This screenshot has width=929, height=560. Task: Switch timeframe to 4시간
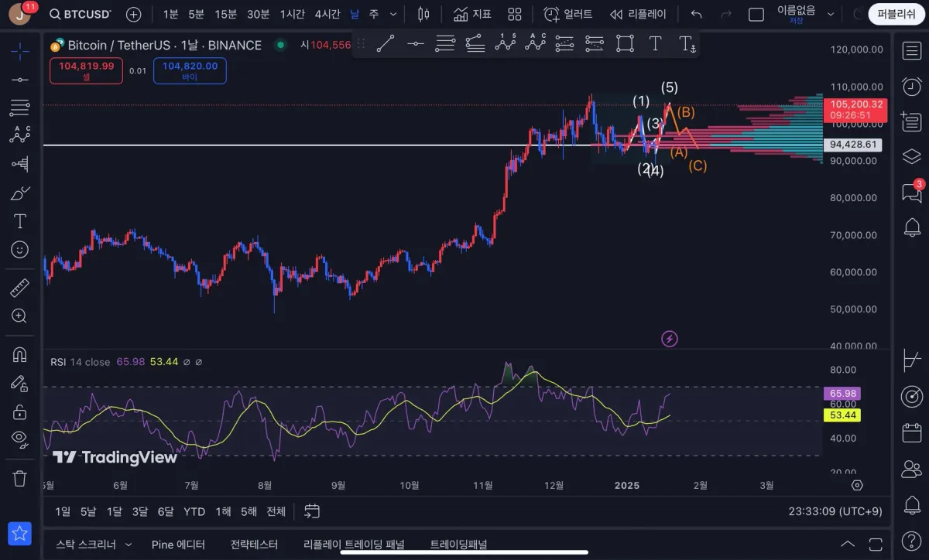click(327, 14)
